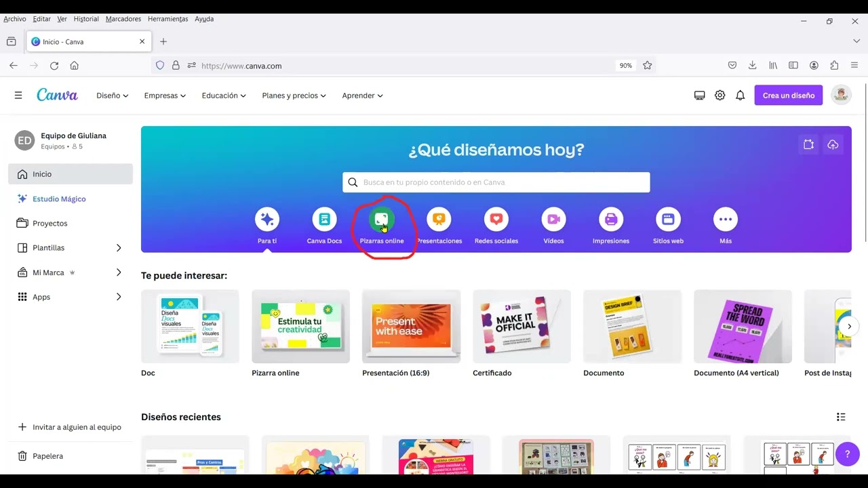Expand the Empresas dropdown menu
Image resolution: width=868 pixels, height=488 pixels.
[x=165, y=96]
